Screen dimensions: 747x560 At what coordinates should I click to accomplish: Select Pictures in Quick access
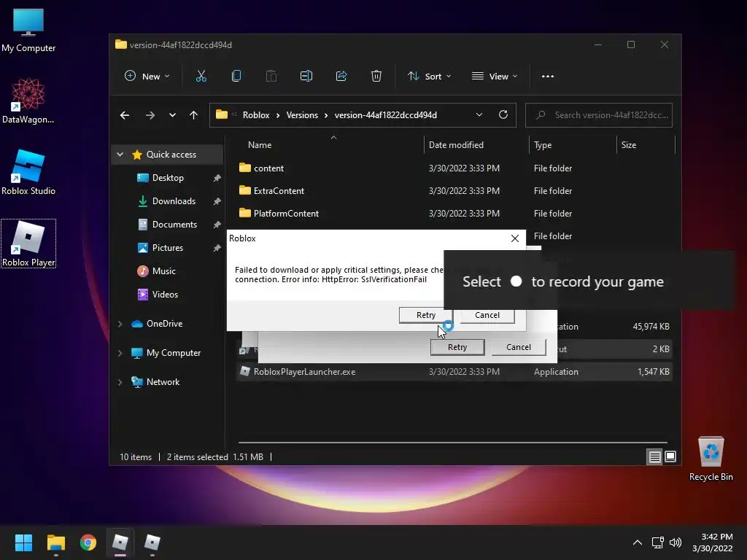point(168,248)
